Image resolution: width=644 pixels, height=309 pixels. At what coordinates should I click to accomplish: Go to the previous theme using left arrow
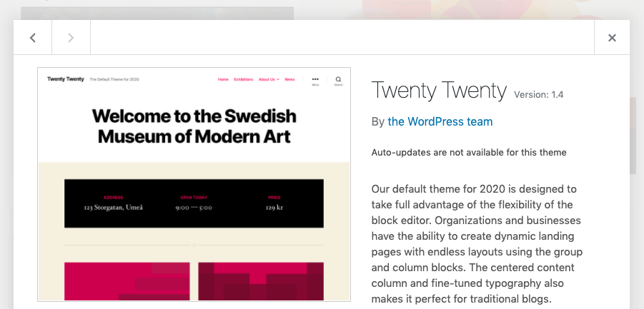click(33, 38)
